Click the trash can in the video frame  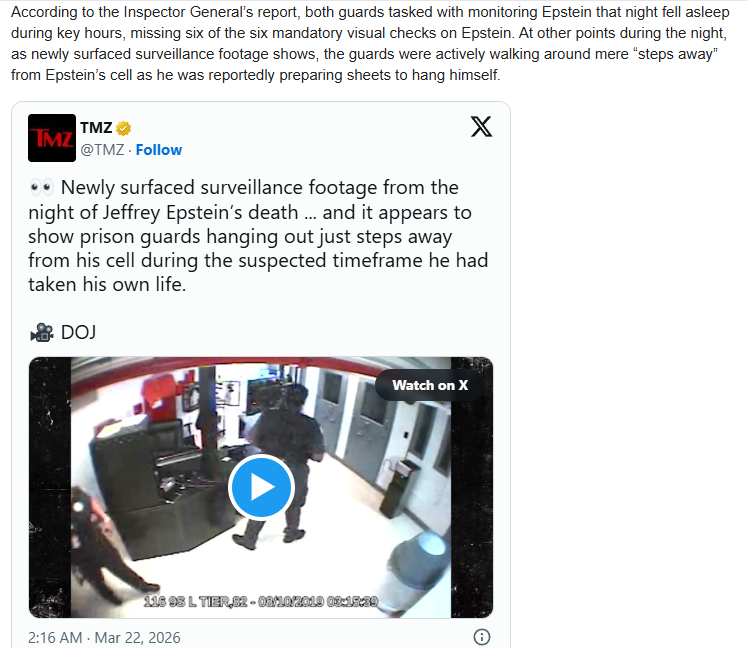coord(418,572)
